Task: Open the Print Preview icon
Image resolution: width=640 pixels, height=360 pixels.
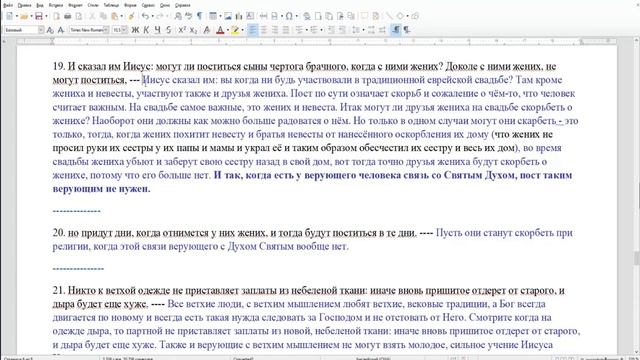Action: tap(79, 16)
